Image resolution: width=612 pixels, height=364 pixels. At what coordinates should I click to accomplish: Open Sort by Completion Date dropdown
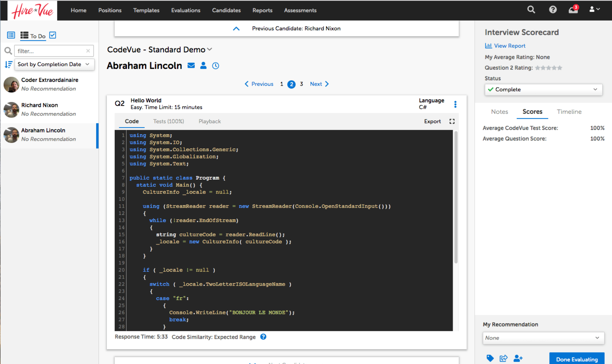point(54,64)
